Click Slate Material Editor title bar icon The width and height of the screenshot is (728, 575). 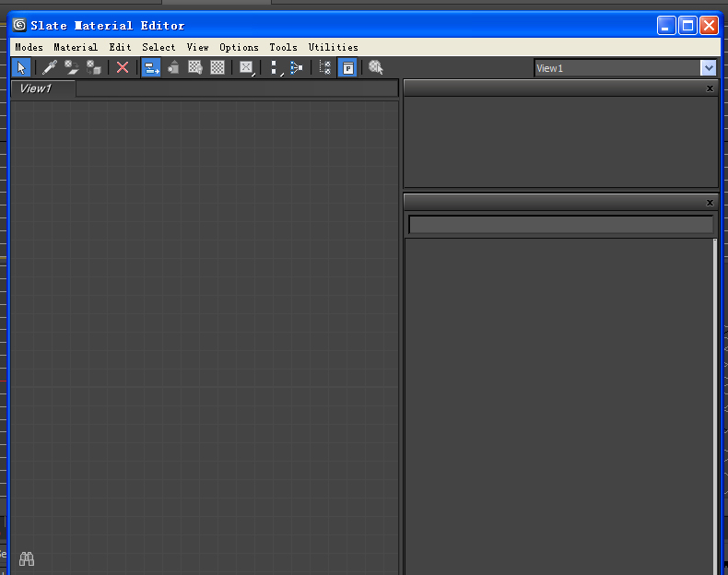19,25
